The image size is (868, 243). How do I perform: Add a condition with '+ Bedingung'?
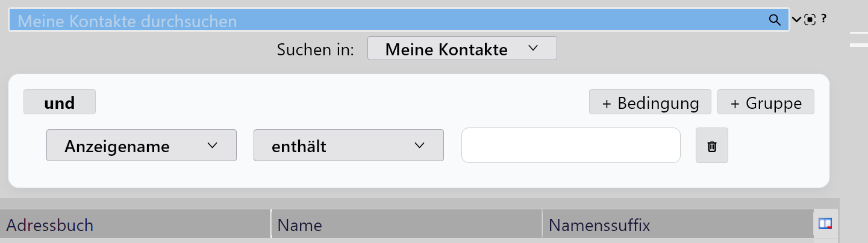(x=650, y=102)
